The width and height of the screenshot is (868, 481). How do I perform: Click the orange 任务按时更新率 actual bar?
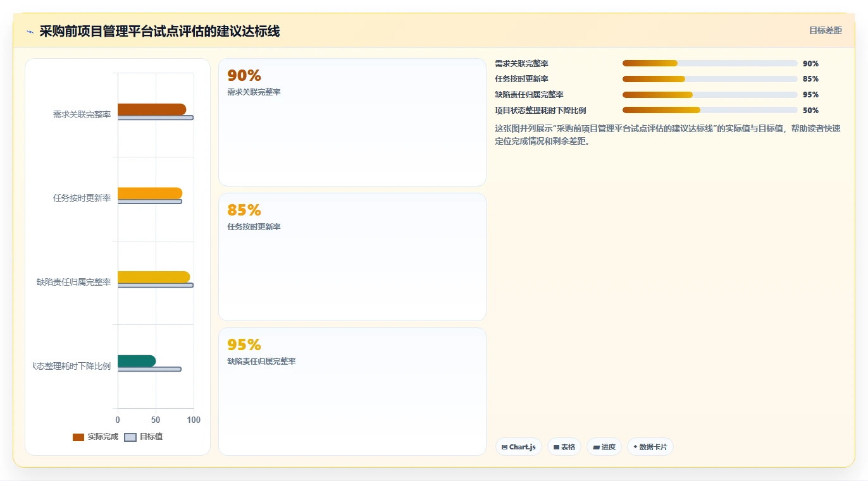click(150, 193)
